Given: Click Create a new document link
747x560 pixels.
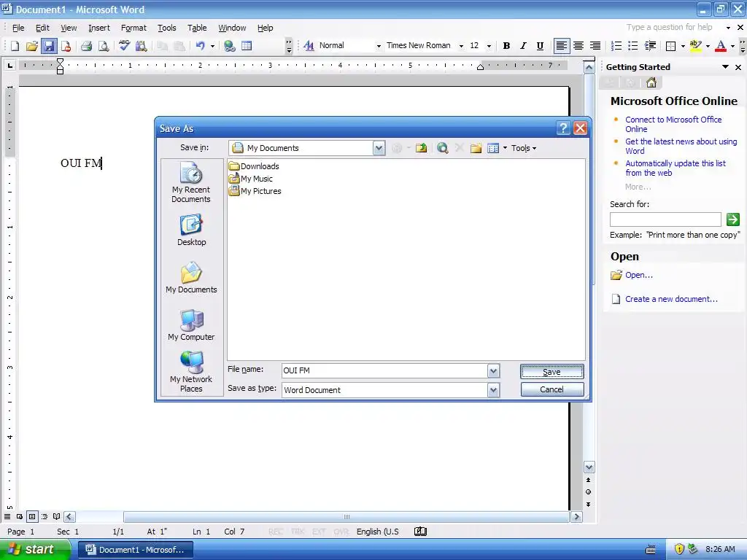Looking at the screenshot, I should click(671, 299).
